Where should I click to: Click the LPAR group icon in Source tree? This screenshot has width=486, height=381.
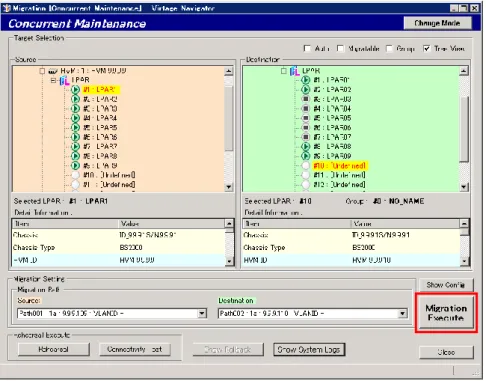(x=64, y=80)
